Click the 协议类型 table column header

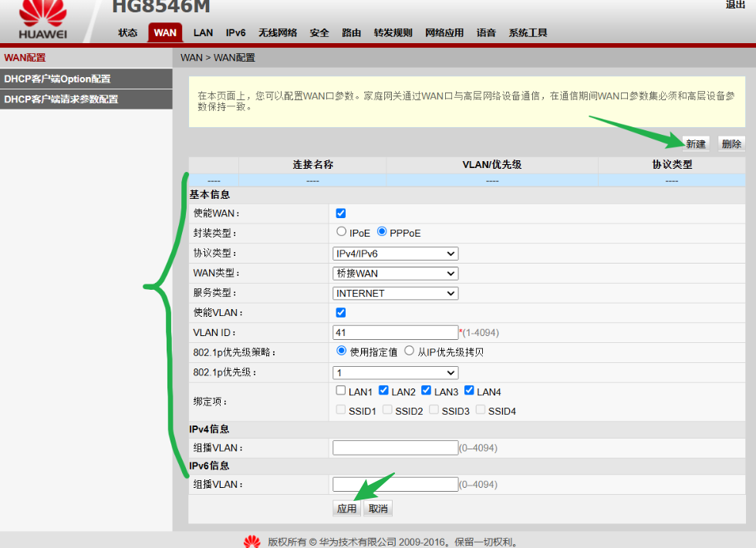[672, 165]
